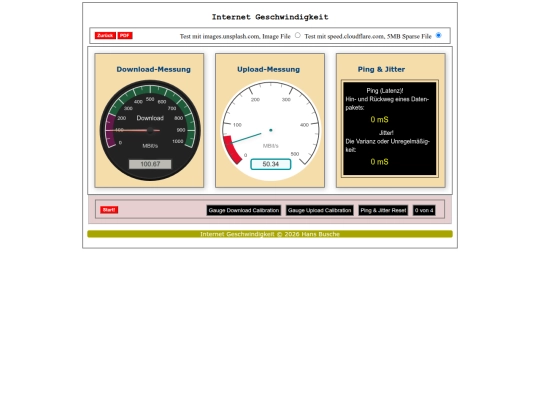Click the upload gauge value 50.34
540x405 pixels.
pyautogui.click(x=271, y=164)
